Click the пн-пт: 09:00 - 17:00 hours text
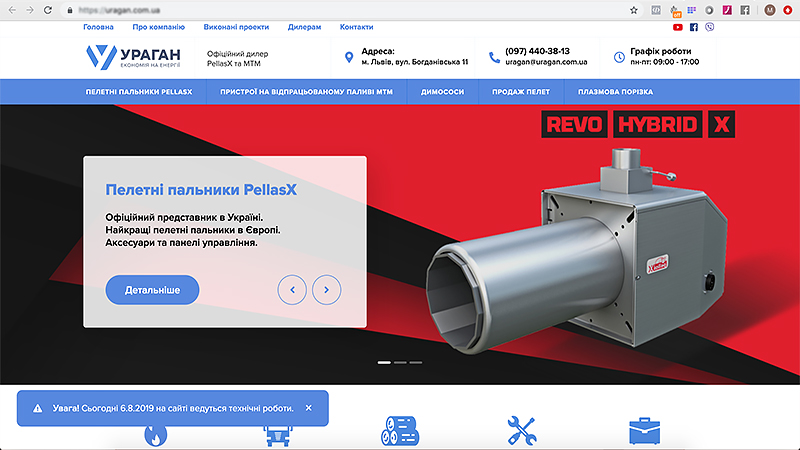 (664, 62)
